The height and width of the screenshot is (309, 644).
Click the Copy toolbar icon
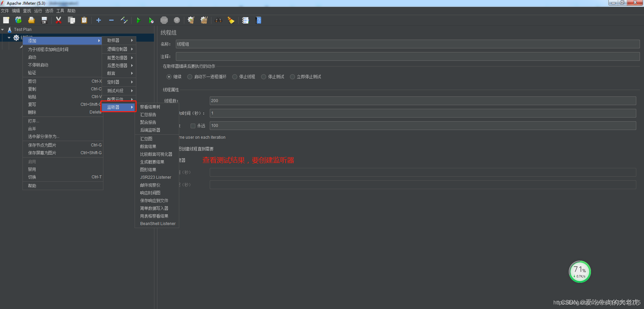point(71,20)
